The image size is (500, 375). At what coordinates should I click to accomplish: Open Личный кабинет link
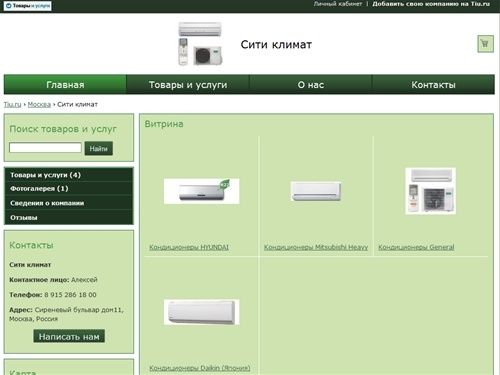(338, 4)
